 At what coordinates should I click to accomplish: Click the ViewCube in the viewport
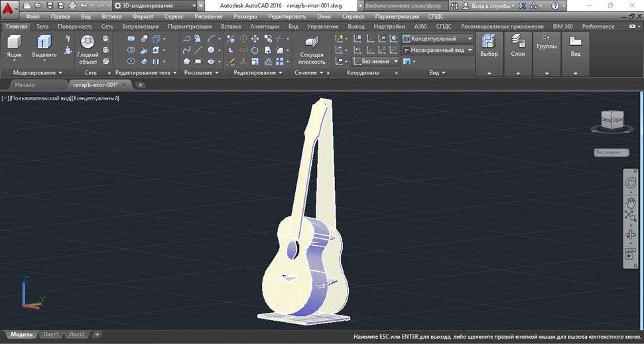pyautogui.click(x=612, y=120)
